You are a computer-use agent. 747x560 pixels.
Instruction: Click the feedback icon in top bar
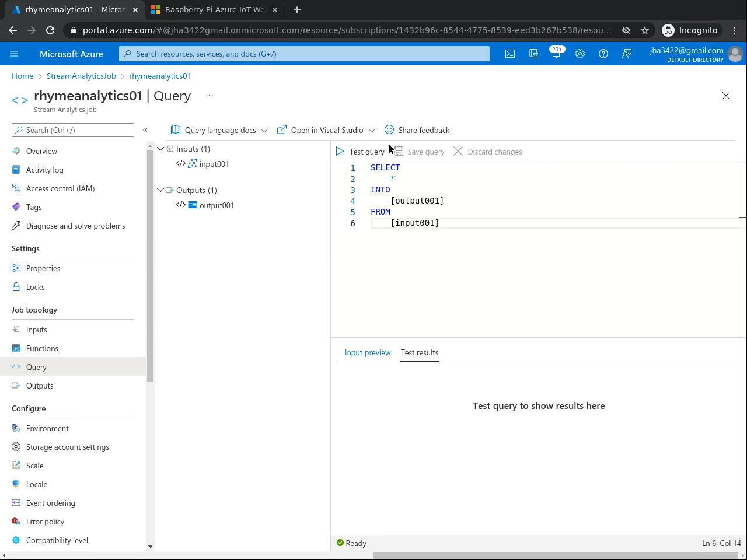coord(626,54)
